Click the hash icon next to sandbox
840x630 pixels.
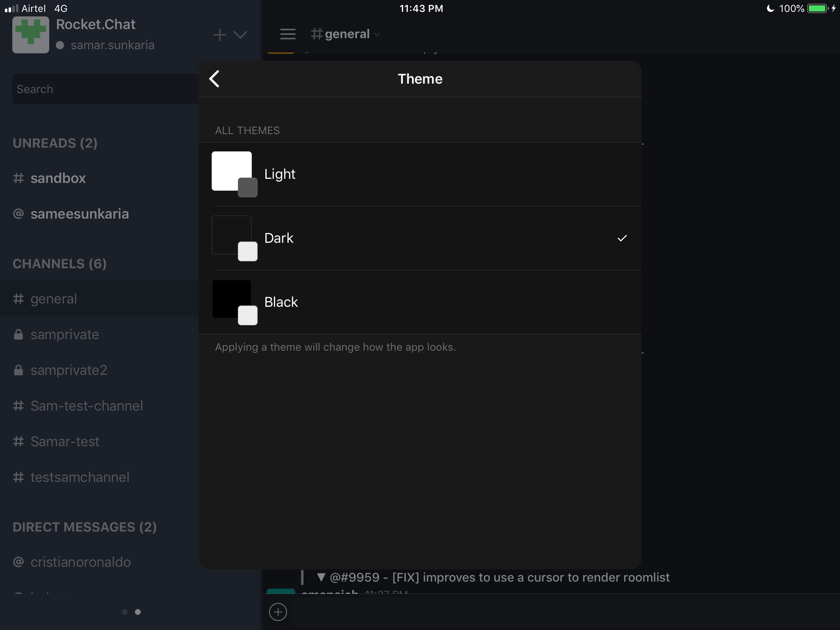(18, 178)
